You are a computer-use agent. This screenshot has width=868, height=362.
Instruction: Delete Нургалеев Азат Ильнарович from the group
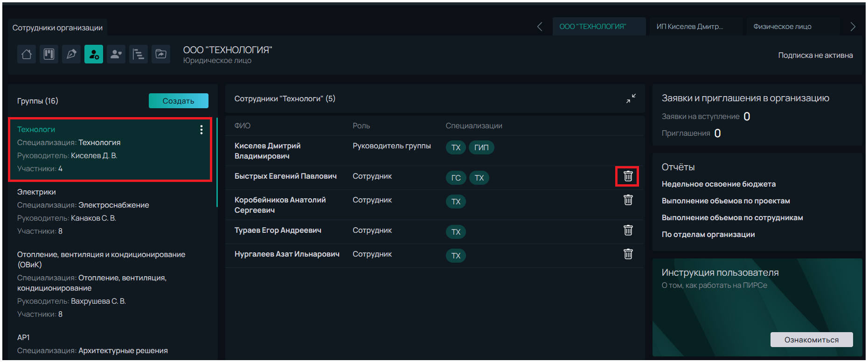coord(628,254)
